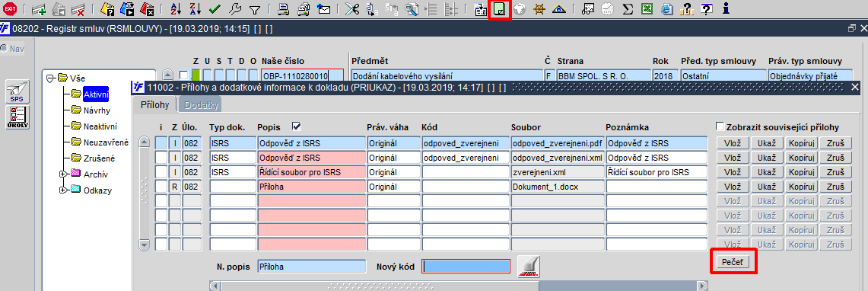Sort ascending with the A-Z icon

click(175, 9)
